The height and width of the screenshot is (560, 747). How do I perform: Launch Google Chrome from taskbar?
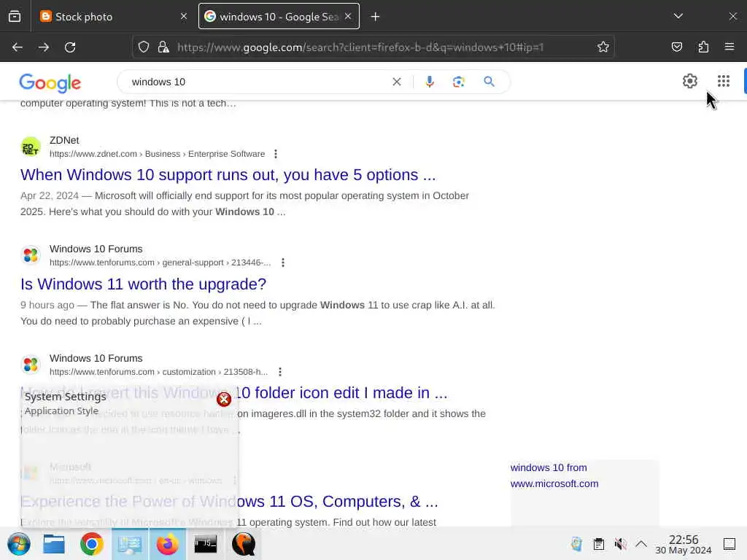(91, 544)
